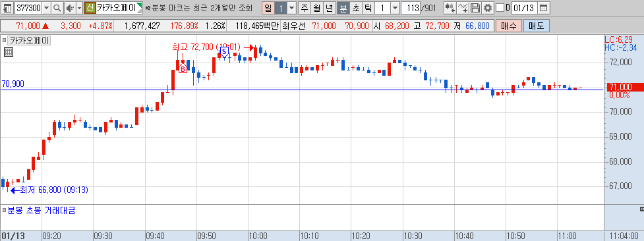
Task: Click the LC:6,29 indicator text
Action: click(618, 40)
